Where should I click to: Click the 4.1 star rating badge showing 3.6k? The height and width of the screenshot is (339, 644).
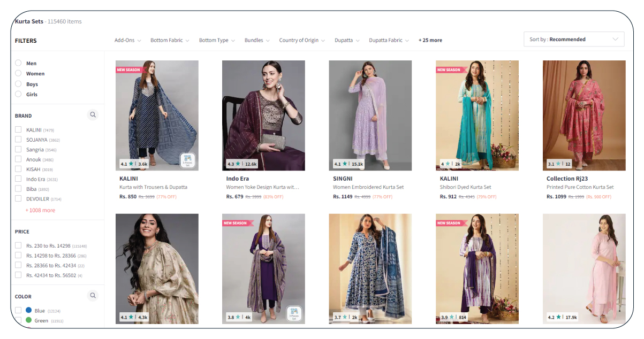click(x=134, y=164)
